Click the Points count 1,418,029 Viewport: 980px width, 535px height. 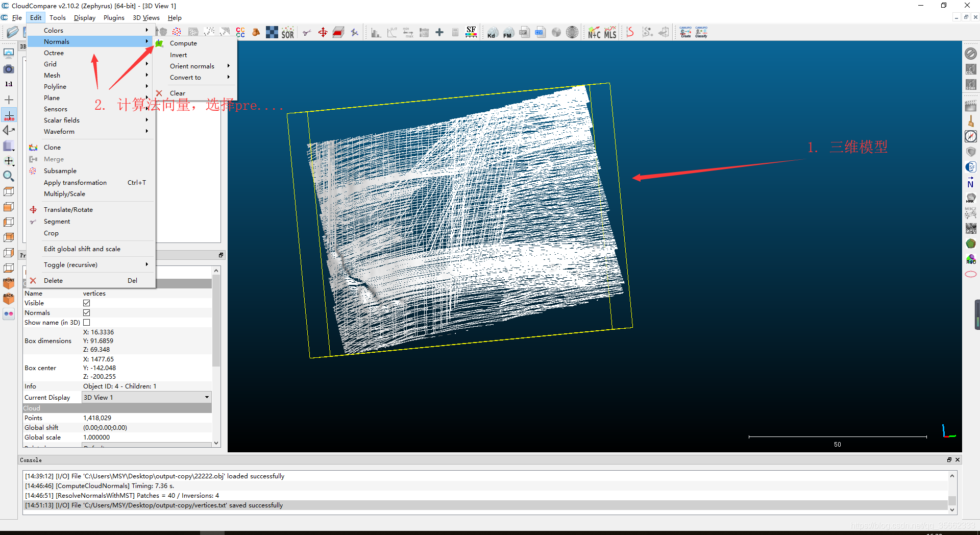pyautogui.click(x=97, y=418)
